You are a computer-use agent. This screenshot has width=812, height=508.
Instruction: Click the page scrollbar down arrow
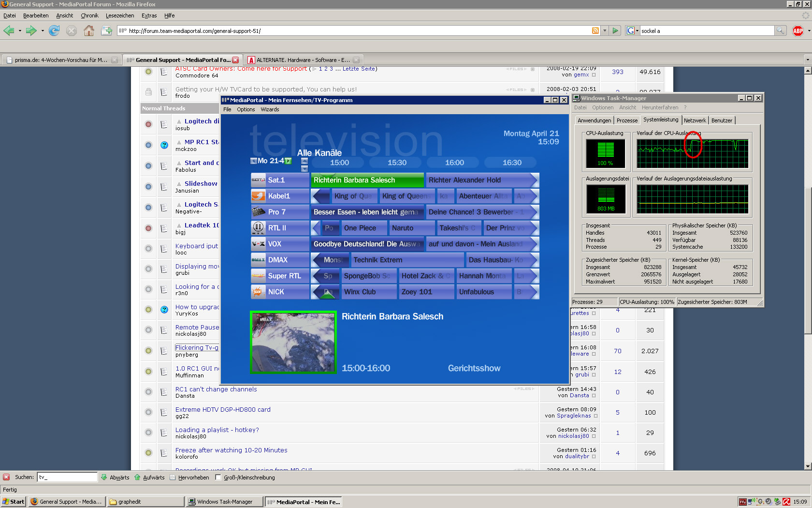click(x=808, y=466)
